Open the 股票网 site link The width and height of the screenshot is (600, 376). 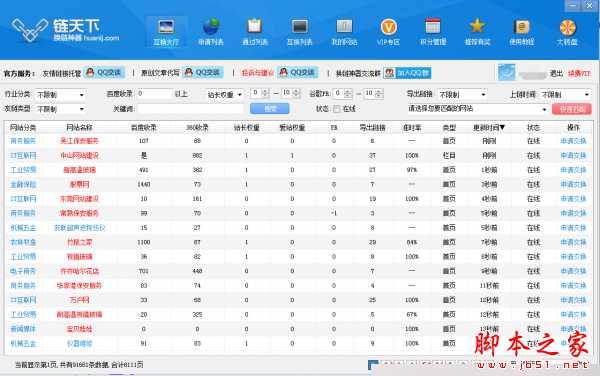79,184
